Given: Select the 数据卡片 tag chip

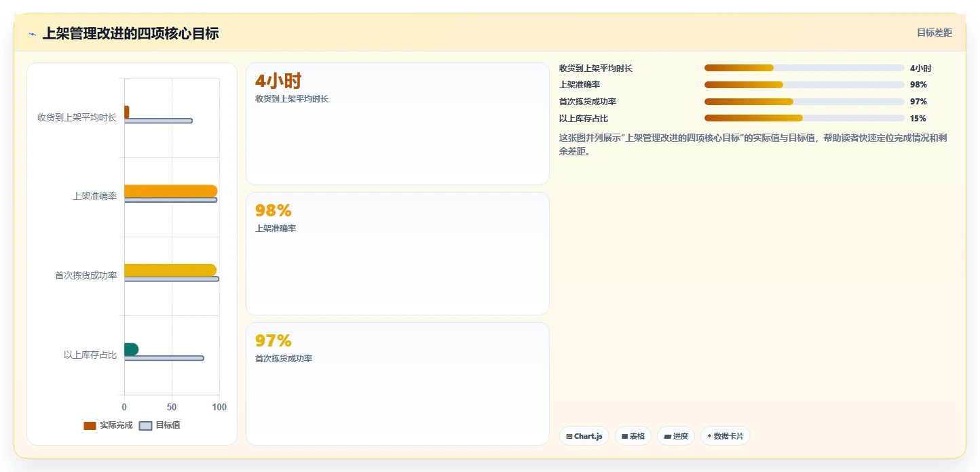Looking at the screenshot, I should [725, 436].
